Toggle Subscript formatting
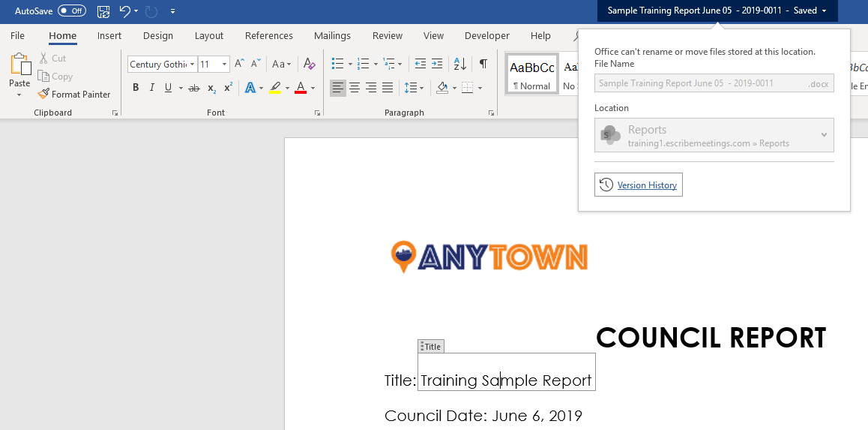The width and height of the screenshot is (868, 430). (211, 88)
